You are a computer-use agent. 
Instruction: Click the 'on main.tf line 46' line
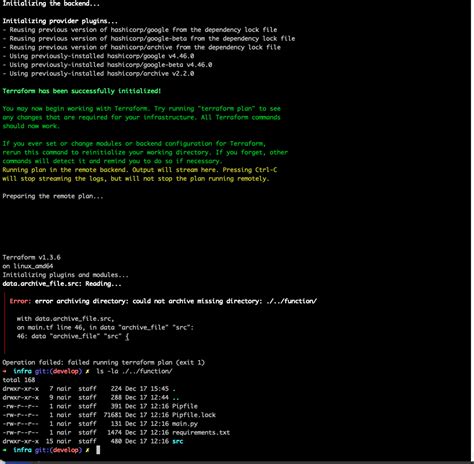tap(105, 327)
